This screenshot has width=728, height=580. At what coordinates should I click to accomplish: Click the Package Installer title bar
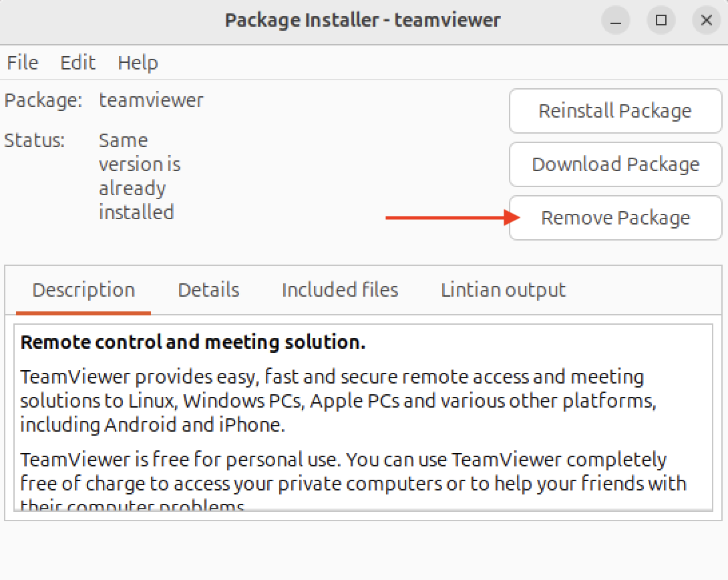(363, 20)
